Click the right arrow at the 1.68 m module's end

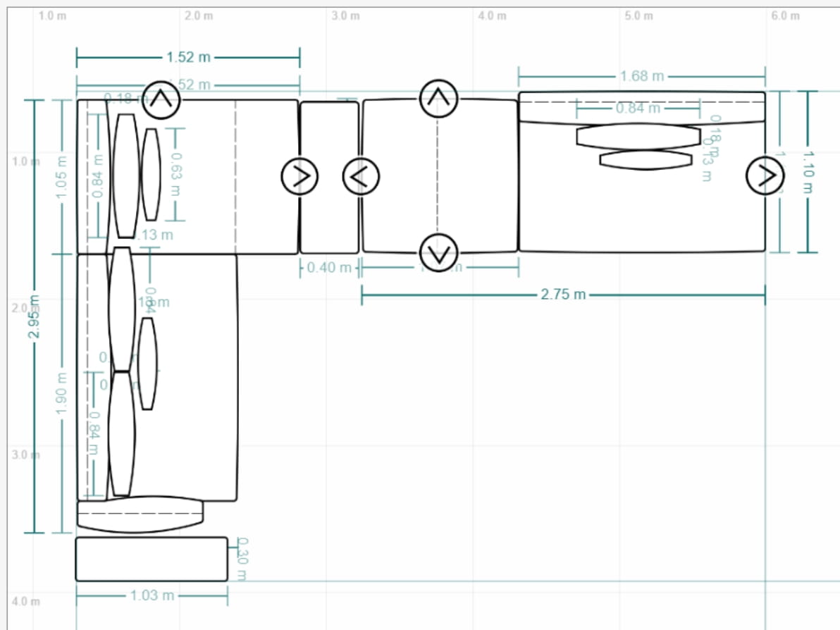[x=765, y=175]
